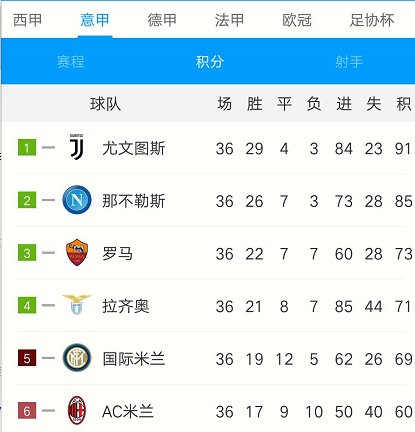Open the 国际米兰 team name
415x432 pixels.
tap(134, 359)
